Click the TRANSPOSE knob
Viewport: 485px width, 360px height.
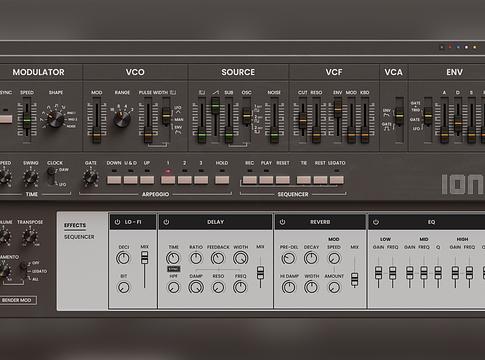(30, 237)
